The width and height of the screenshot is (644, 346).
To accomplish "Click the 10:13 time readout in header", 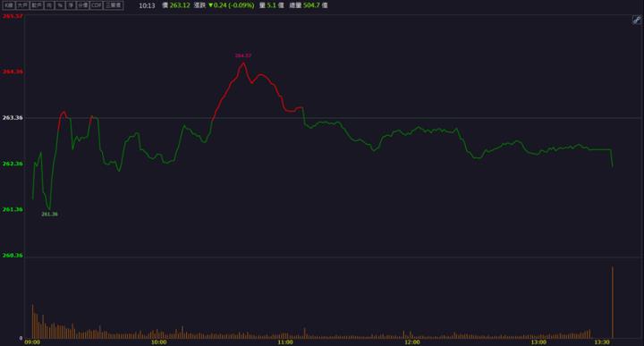I will click(147, 5).
